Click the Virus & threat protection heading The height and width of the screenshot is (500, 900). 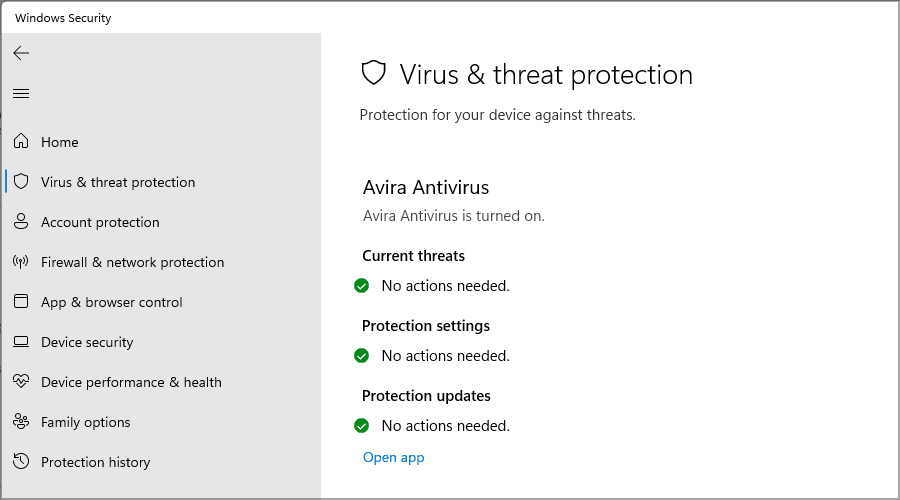[x=545, y=74]
